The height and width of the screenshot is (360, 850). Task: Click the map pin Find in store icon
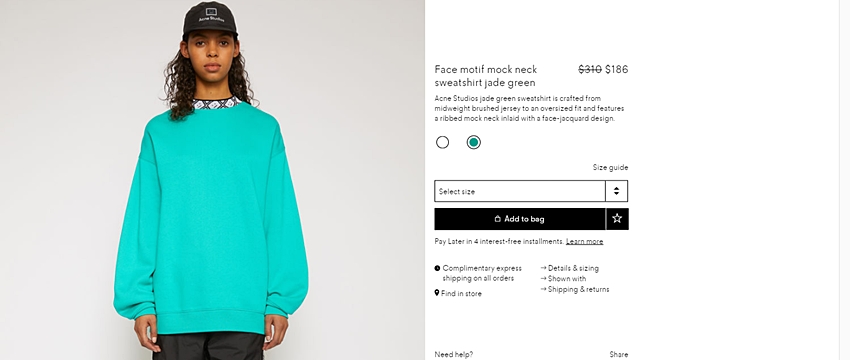click(x=437, y=293)
